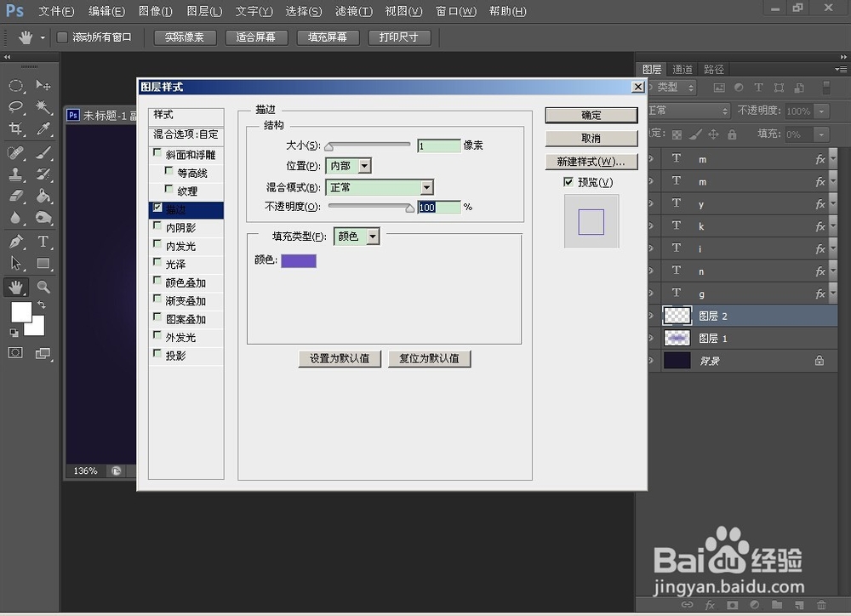Viewport: 851px width, 616px height.
Task: Enable Inner Glow (内发光) checkbox
Action: 157,244
